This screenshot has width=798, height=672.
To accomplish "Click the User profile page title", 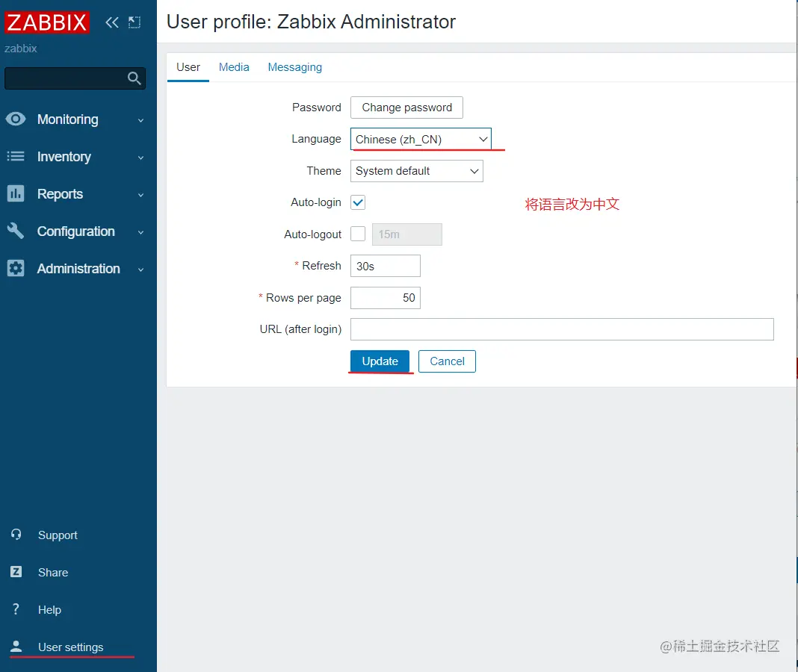I will (x=311, y=22).
